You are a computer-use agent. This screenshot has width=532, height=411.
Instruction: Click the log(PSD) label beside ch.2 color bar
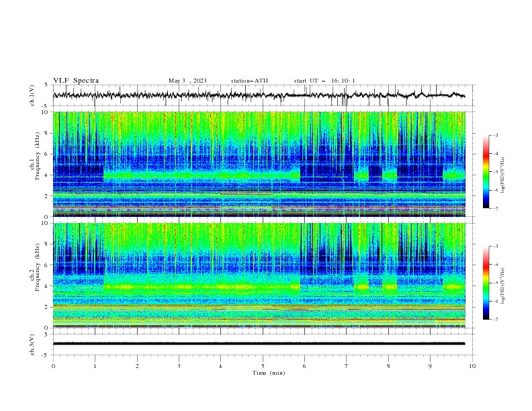pyautogui.click(x=502, y=285)
